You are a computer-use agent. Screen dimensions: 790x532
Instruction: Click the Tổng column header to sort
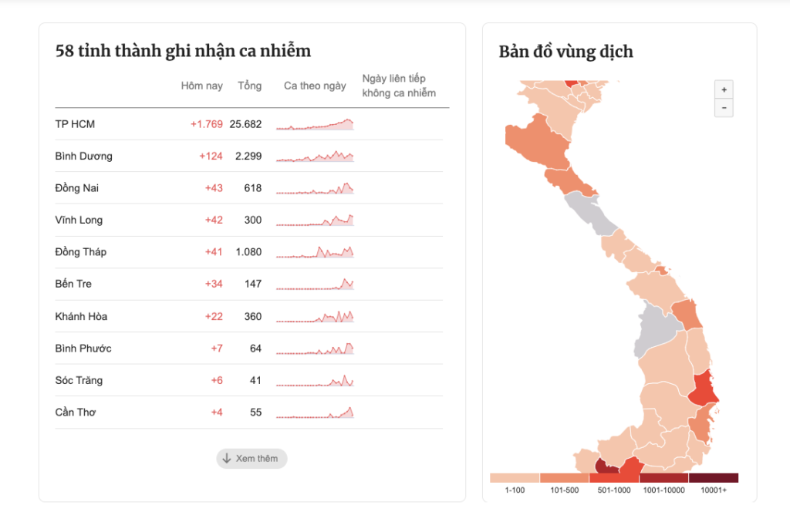tap(250, 86)
